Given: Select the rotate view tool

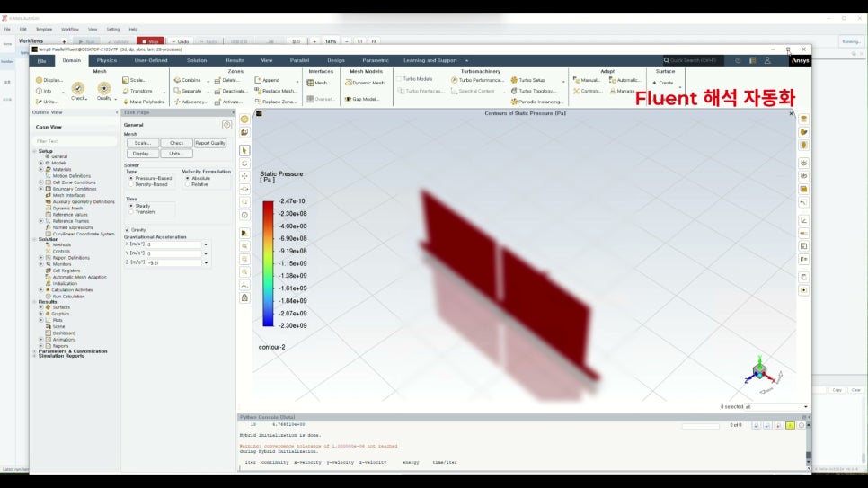Looking at the screenshot, I should click(x=244, y=164).
